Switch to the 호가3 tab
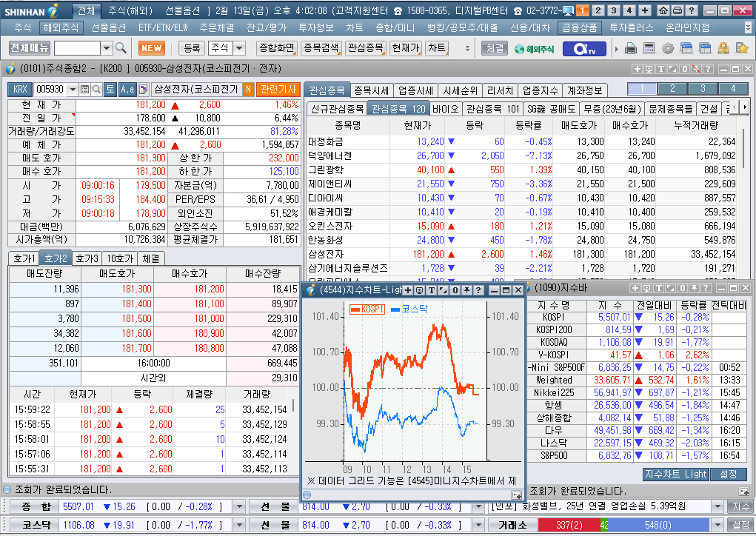 tap(87, 259)
